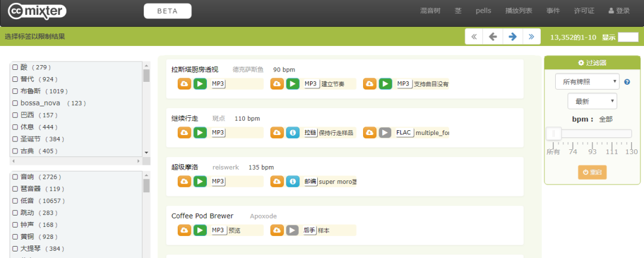Click the grey play button beside FLAC
The height and width of the screenshot is (258, 644).
point(385,133)
